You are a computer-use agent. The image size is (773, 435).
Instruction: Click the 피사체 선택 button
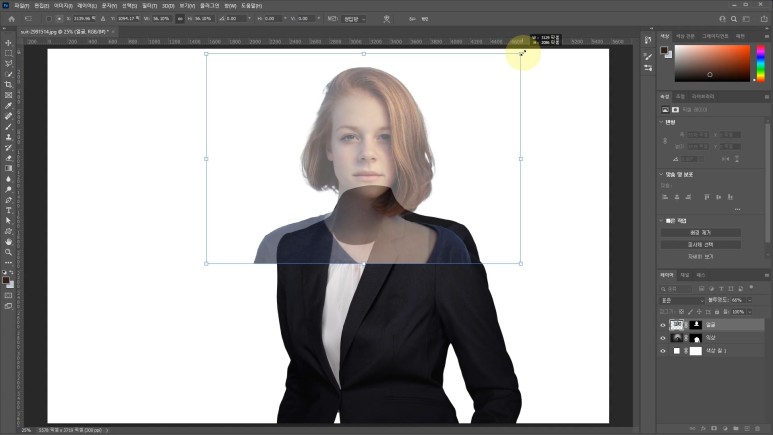pyautogui.click(x=701, y=245)
